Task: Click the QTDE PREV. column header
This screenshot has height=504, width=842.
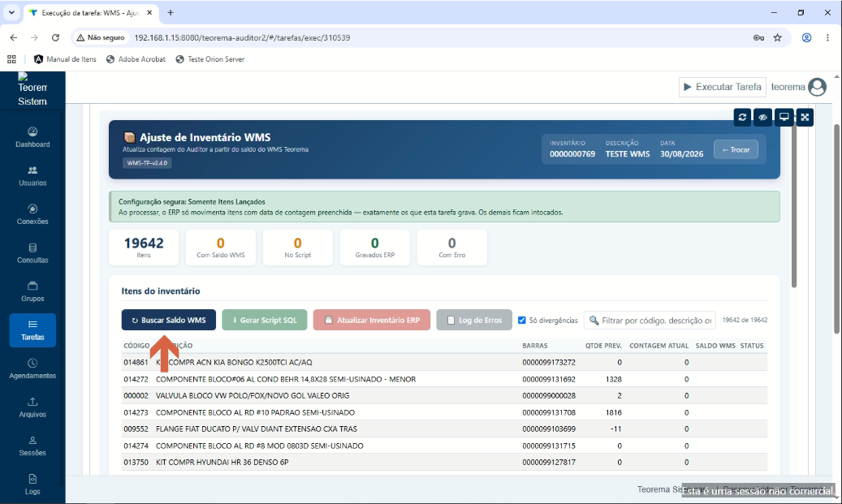Action: pyautogui.click(x=603, y=346)
